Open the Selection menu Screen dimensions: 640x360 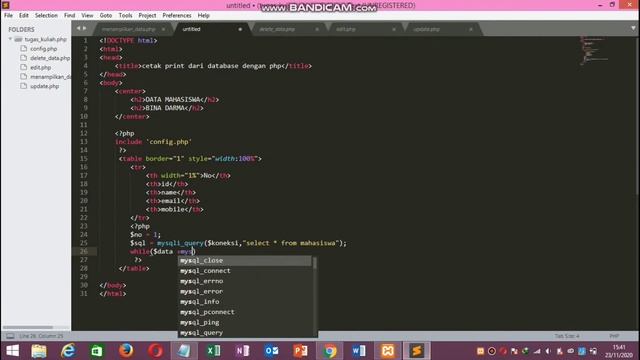tap(46, 15)
